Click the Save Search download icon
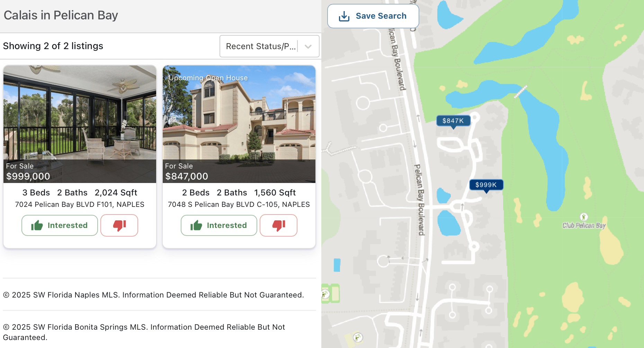The height and width of the screenshot is (348, 644). pos(344,16)
